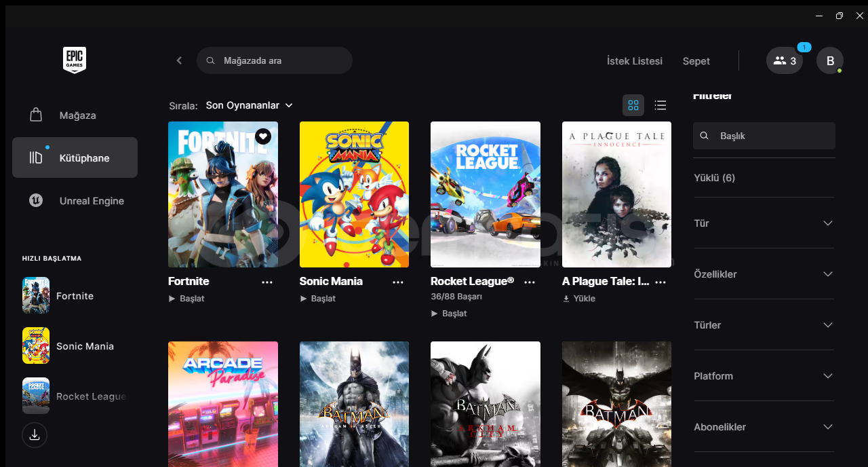Open the downloads icon in sidebar

tap(35, 435)
